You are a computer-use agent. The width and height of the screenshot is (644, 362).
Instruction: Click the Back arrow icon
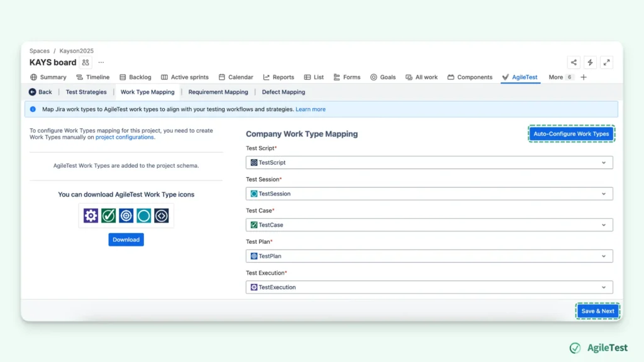33,92
